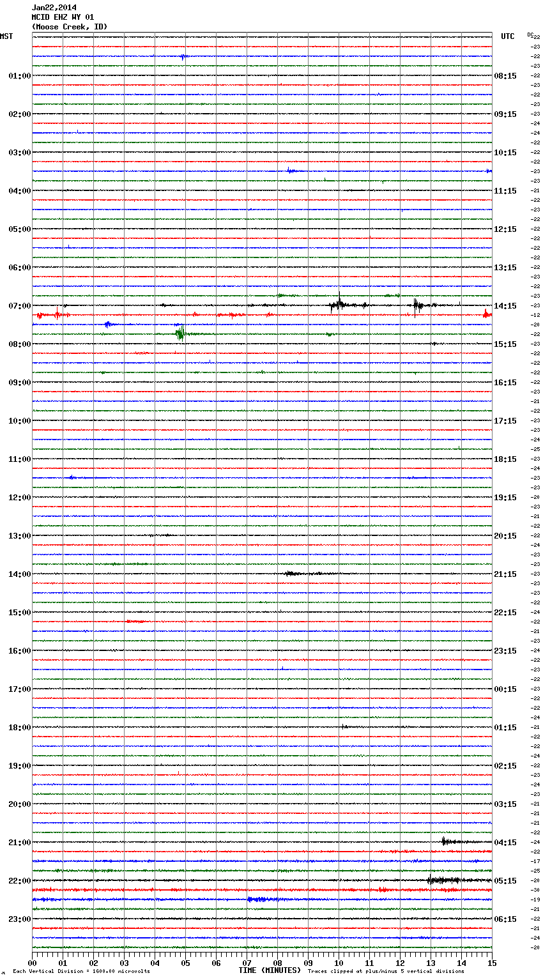The height and width of the screenshot is (980, 543).
Task: Select the 03:00 MST time label
Action: coord(20,153)
